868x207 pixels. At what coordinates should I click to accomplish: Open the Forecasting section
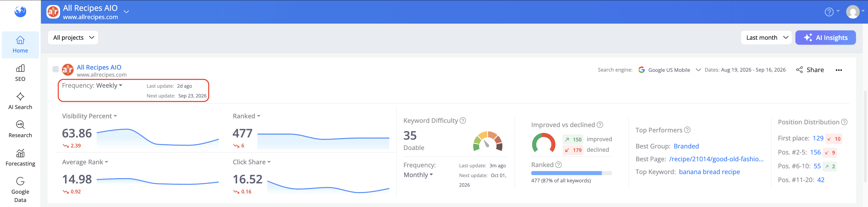[20, 158]
